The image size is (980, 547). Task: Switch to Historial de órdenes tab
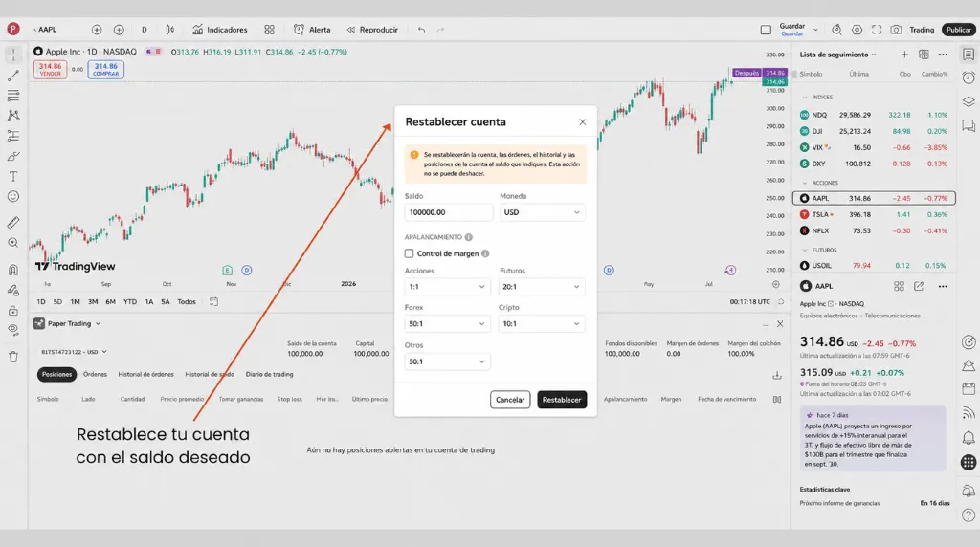[x=145, y=374]
